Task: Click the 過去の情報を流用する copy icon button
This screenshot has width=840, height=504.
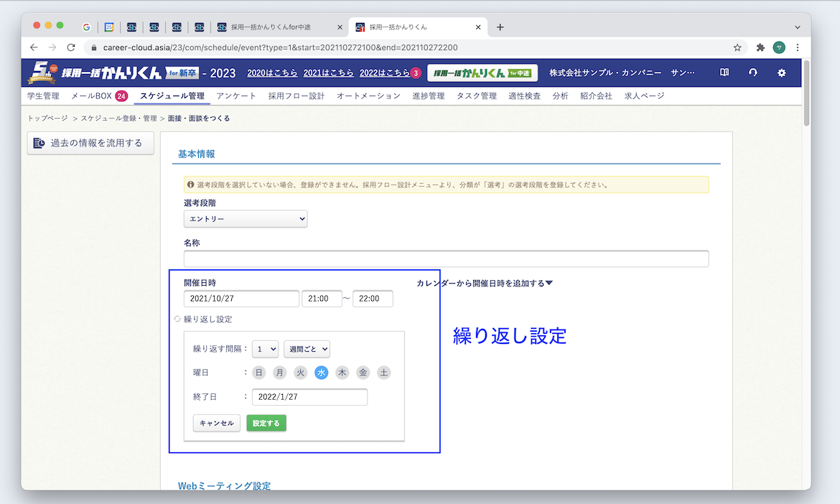Action: tap(40, 143)
